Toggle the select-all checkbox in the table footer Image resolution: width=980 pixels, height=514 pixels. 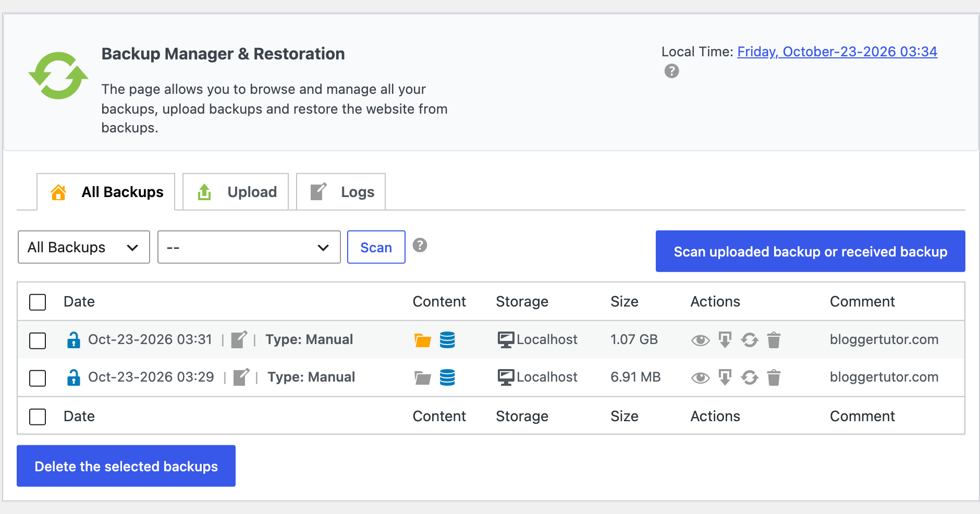point(38,417)
